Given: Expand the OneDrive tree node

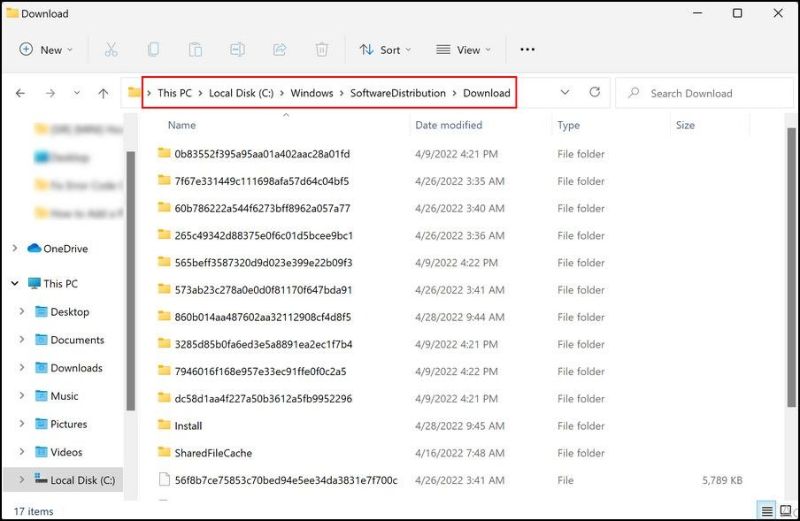Looking at the screenshot, I should [x=15, y=248].
